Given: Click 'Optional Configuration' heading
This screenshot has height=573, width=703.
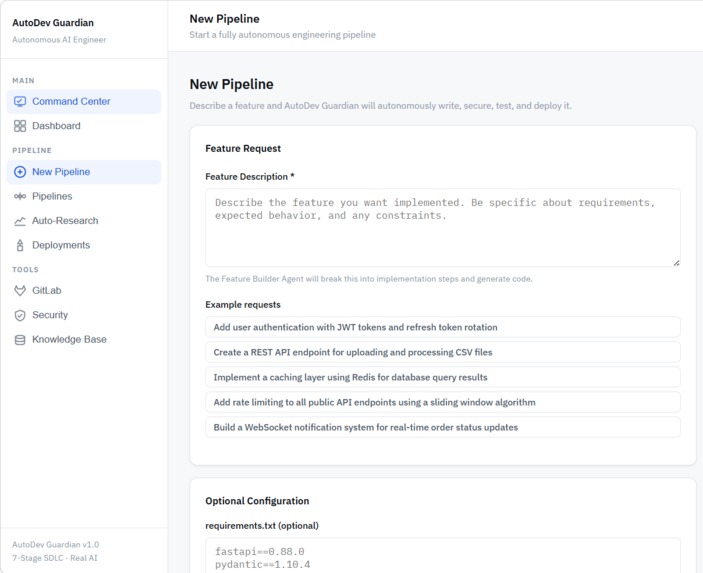Looking at the screenshot, I should coord(257,501).
